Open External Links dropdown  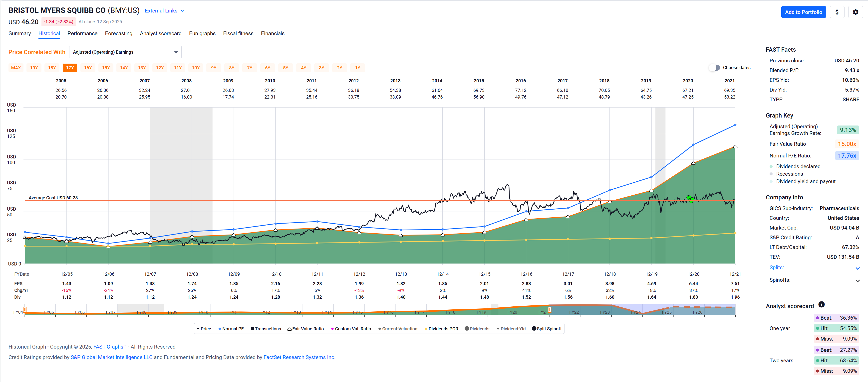pos(164,11)
